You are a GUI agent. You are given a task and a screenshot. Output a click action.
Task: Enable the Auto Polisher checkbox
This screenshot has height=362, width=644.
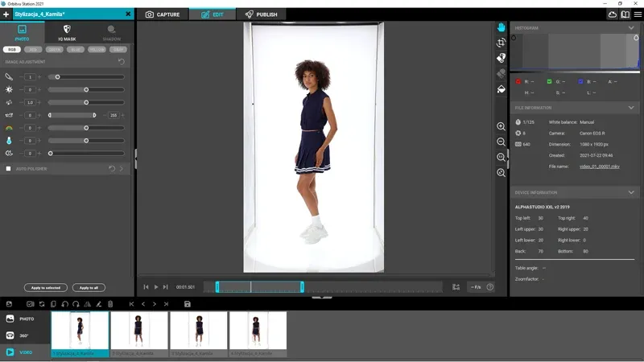pyautogui.click(x=8, y=169)
